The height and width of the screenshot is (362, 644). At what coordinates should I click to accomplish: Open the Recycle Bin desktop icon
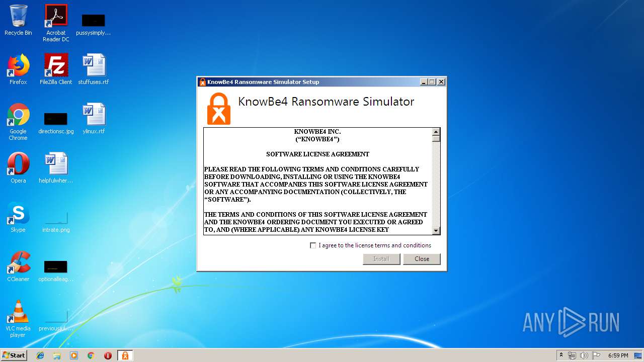coord(18,20)
